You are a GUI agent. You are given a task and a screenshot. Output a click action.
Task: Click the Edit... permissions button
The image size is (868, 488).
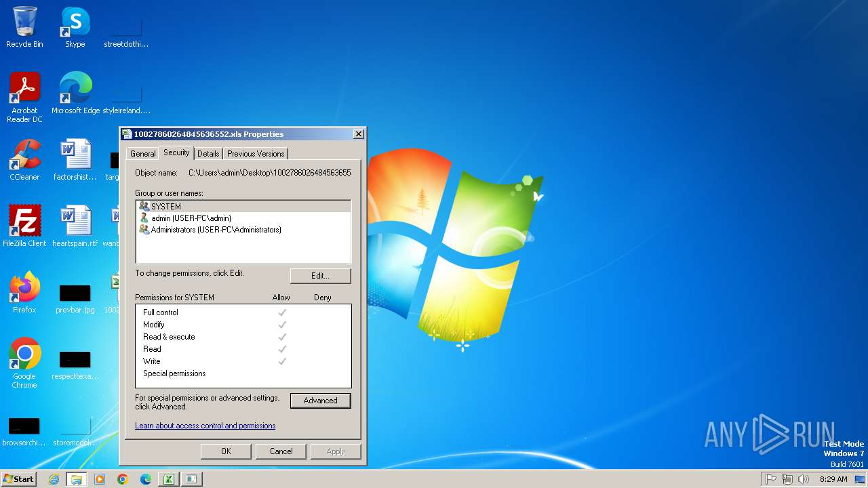[x=320, y=276]
